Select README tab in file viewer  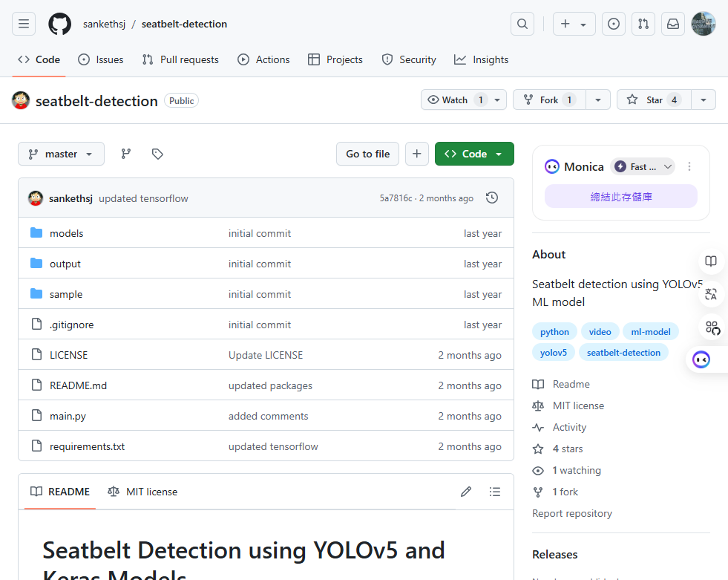[60, 492]
